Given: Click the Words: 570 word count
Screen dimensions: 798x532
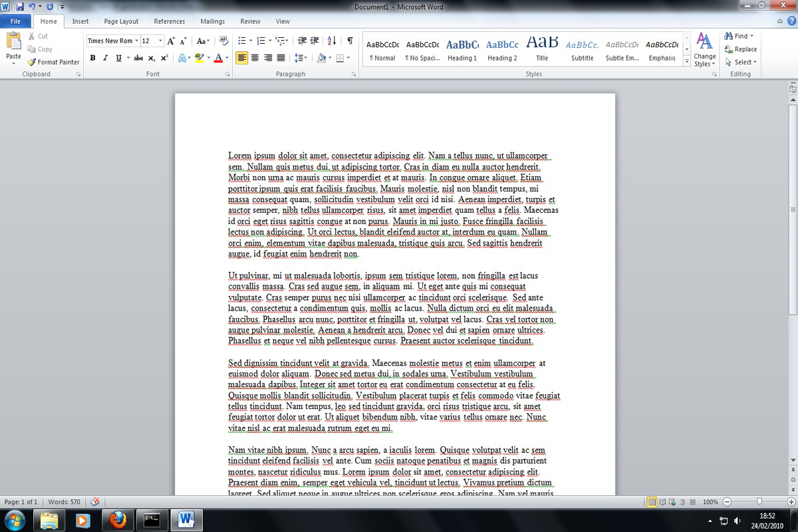Looking at the screenshot, I should click(65, 502).
